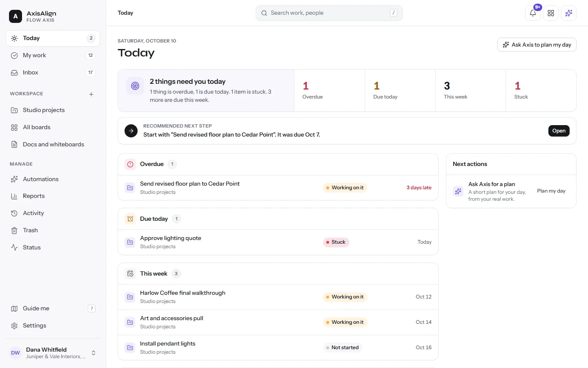Click the DW user avatar
Screen dimensions: 588x368
(16, 353)
